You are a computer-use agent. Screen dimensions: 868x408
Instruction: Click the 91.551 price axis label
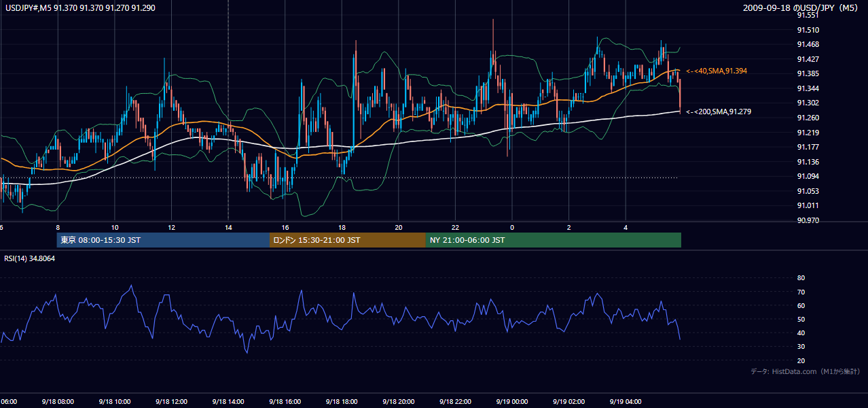[x=807, y=15]
